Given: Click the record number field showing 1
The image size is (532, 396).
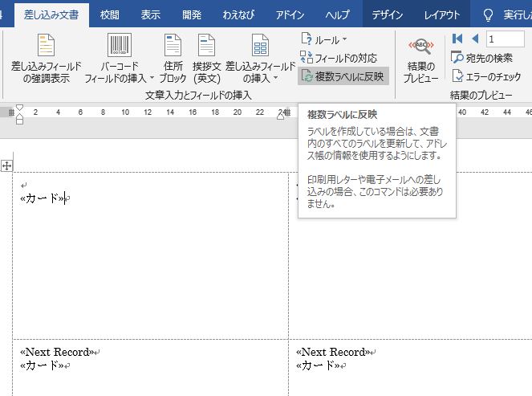Looking at the screenshot, I should click(505, 39).
